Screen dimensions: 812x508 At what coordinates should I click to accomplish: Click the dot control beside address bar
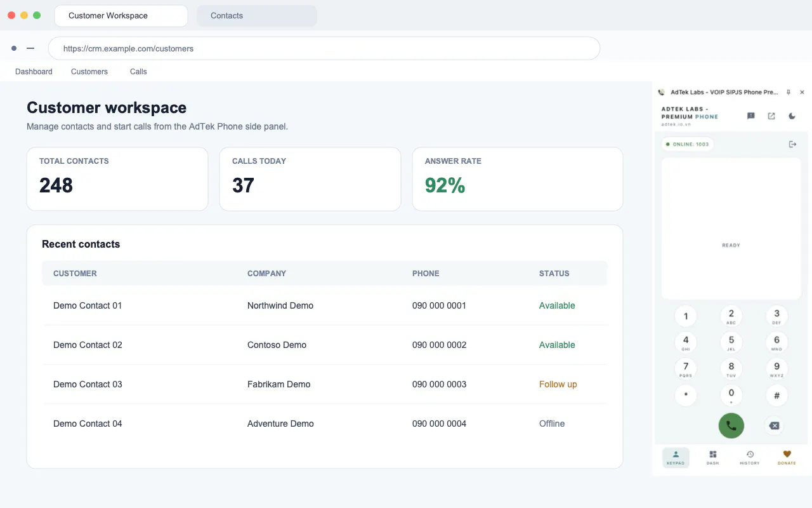point(14,48)
